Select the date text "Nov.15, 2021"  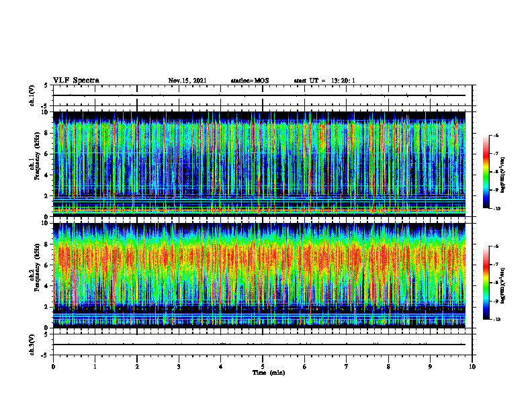187,81
